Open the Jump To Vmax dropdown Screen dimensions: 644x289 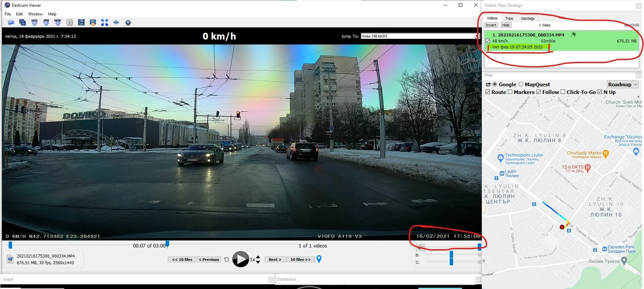click(x=420, y=36)
